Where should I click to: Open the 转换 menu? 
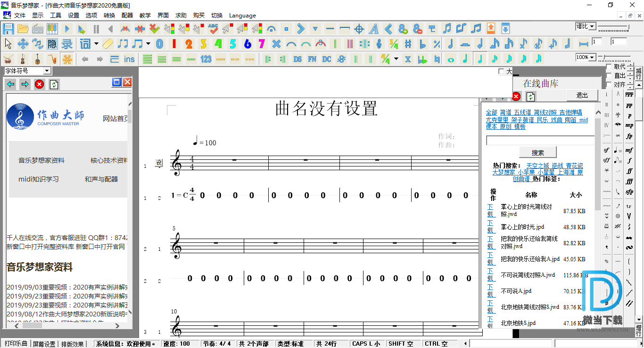109,16
